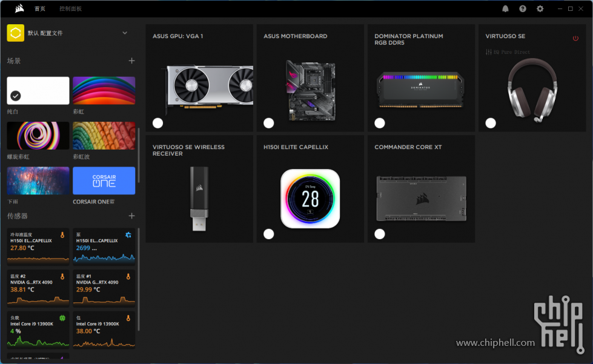This screenshot has height=364, width=593.
Task: Click the H150i pump cap showing 28
Action: tap(310, 199)
